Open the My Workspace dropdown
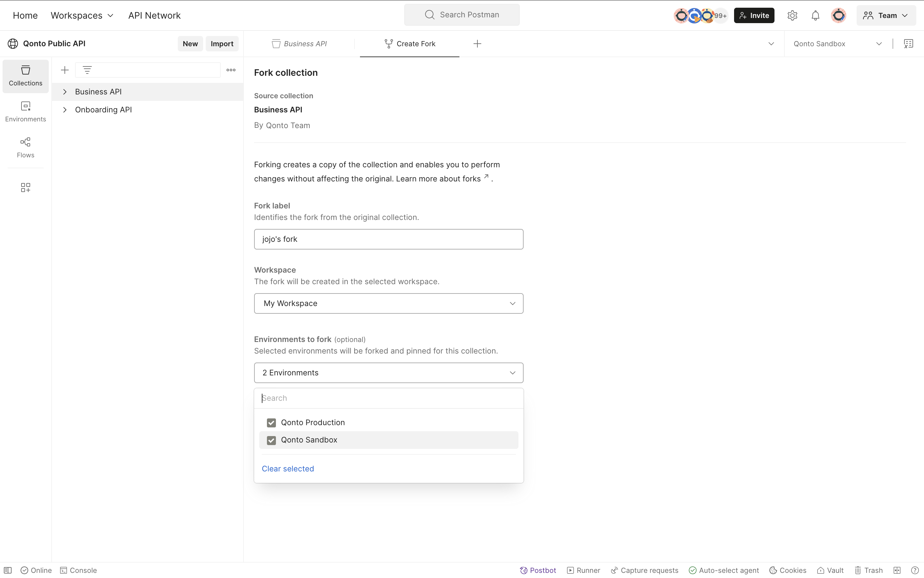 (x=388, y=303)
